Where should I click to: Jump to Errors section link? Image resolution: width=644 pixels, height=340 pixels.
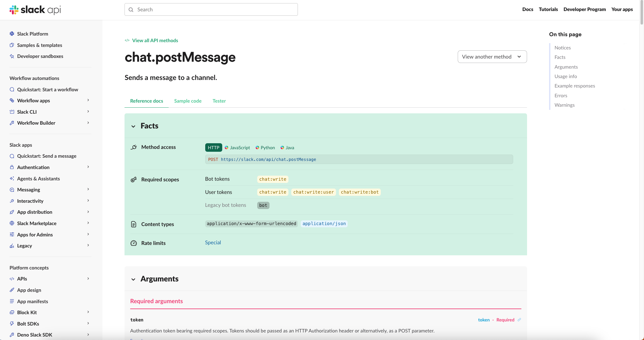click(561, 95)
